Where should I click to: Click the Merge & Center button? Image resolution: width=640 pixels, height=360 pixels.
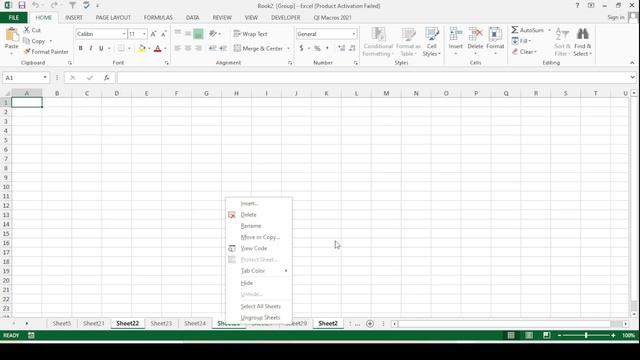coord(258,49)
